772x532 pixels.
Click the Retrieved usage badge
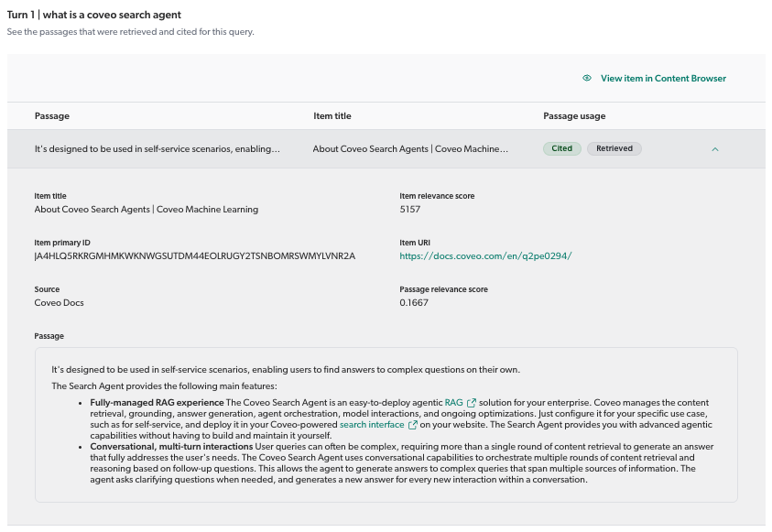tap(614, 148)
